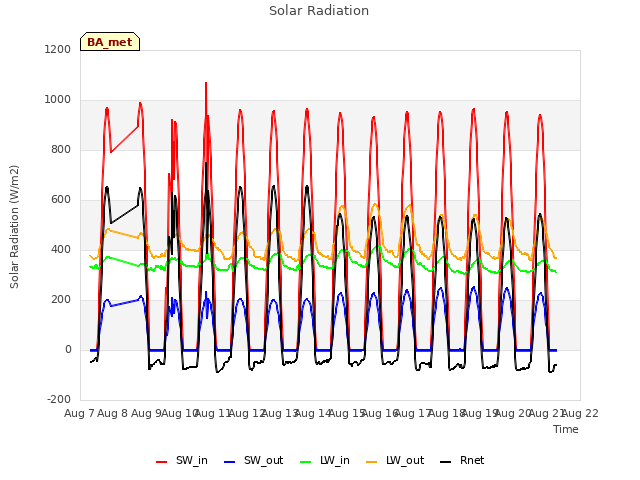This screenshot has height=480, width=640.
Task: Click the blue SW_out legend swatch
Action: click(230, 462)
